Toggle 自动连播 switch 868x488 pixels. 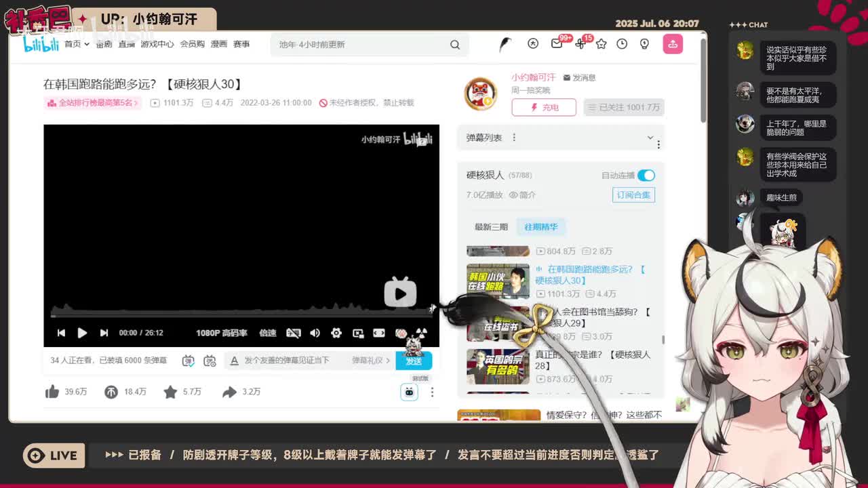pos(646,176)
